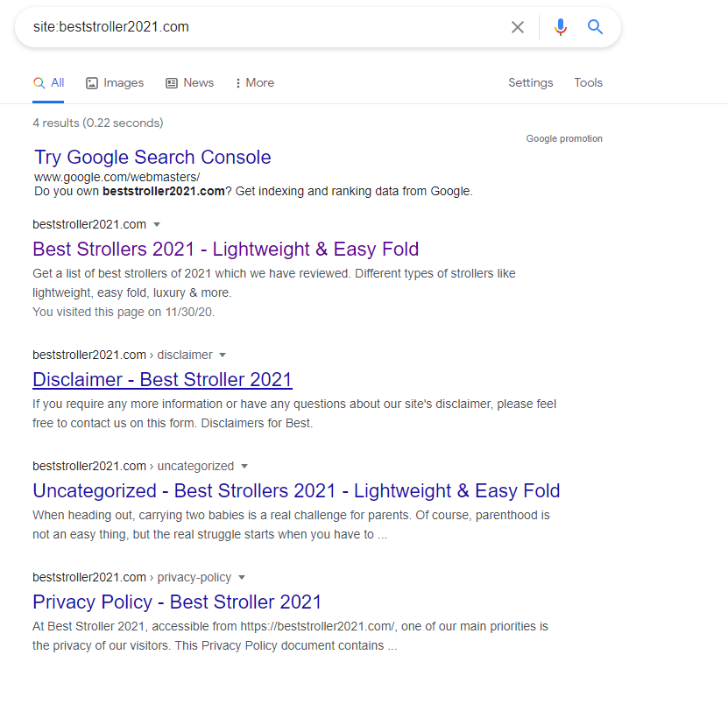This screenshot has width=728, height=711.
Task: Click beststroller2021.com › disclaimer breadcrumb
Action: coord(123,355)
